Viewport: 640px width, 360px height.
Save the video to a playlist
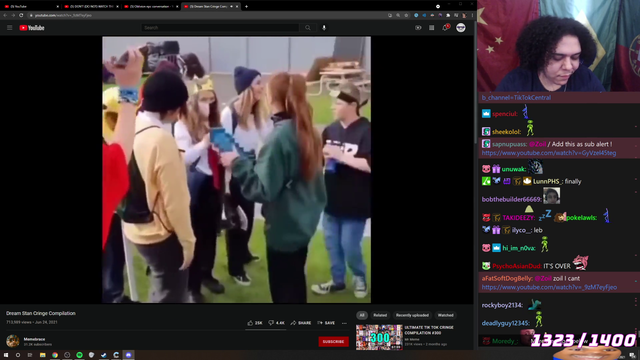(x=326, y=323)
